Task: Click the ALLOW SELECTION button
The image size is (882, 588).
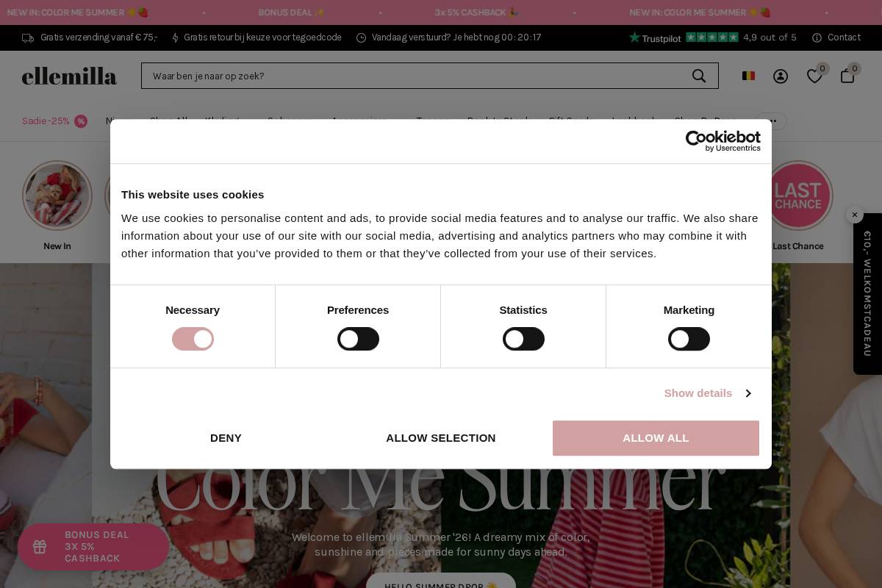Action: click(x=441, y=438)
